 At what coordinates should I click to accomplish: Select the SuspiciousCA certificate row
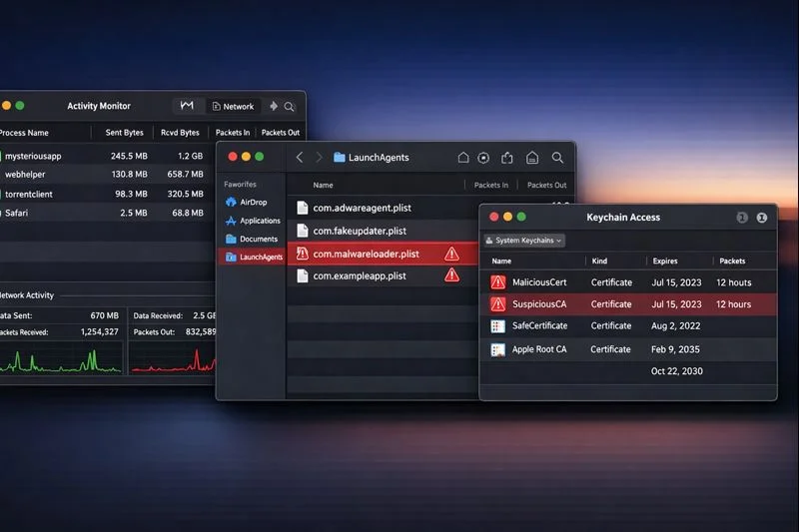click(628, 303)
